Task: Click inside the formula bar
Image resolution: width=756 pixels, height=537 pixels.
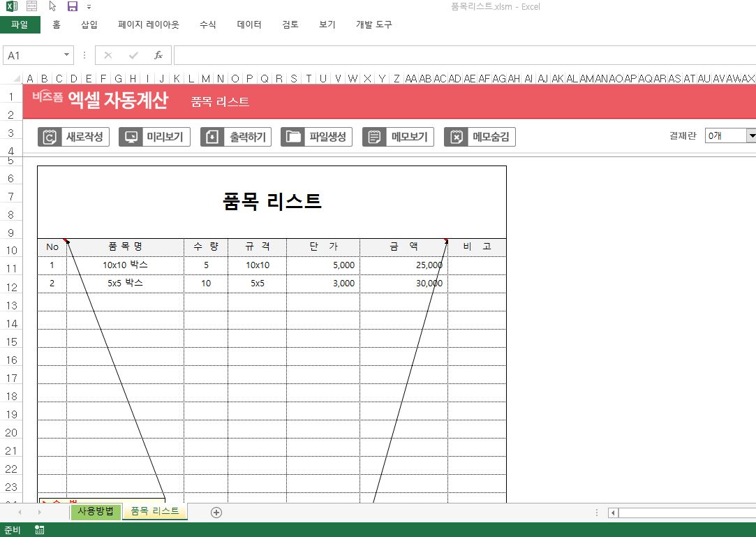Action: tap(465, 55)
